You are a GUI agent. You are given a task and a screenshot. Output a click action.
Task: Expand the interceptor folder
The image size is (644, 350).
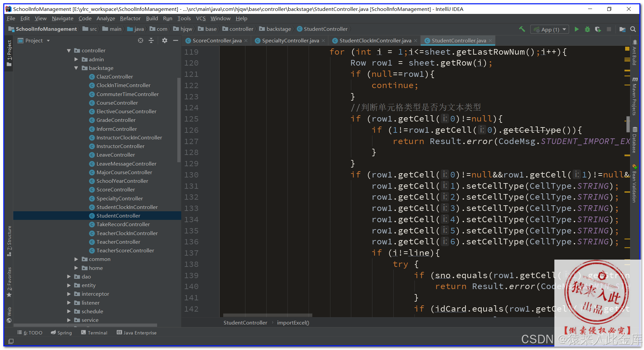coord(69,294)
